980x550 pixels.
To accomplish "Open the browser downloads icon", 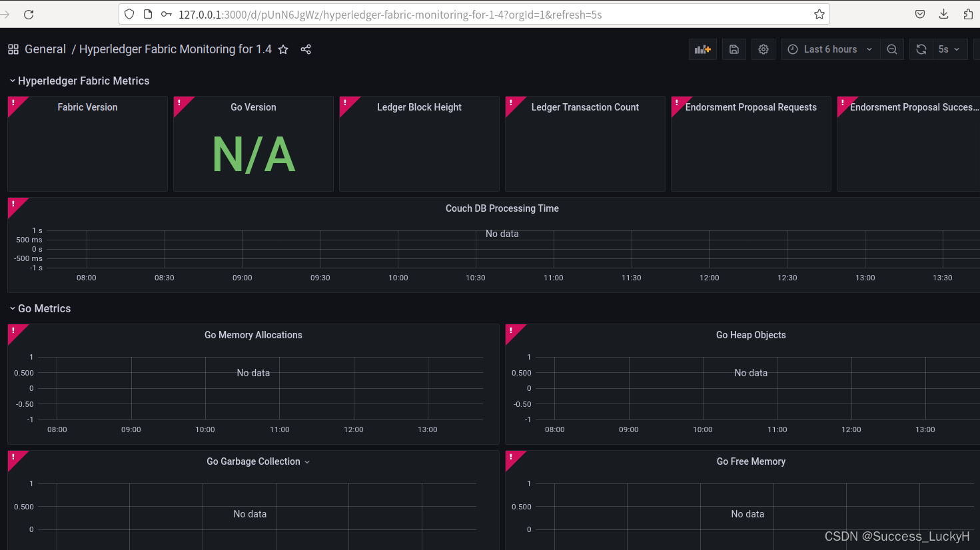I will click(943, 13).
